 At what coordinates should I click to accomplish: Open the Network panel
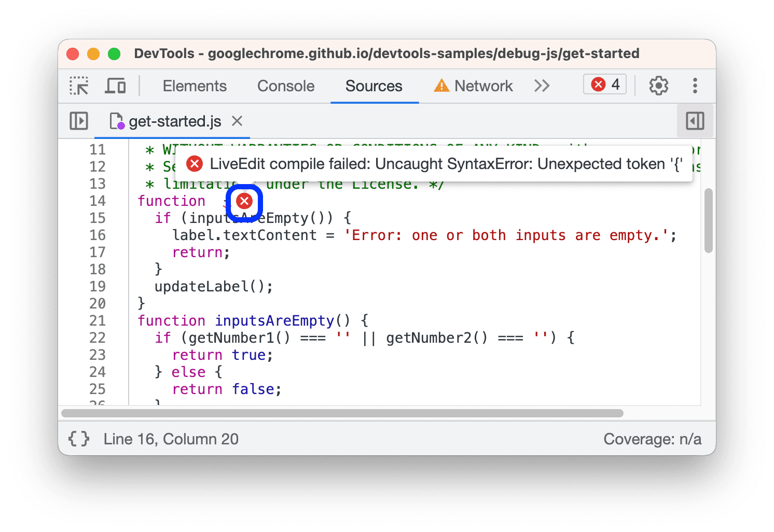pos(483,86)
